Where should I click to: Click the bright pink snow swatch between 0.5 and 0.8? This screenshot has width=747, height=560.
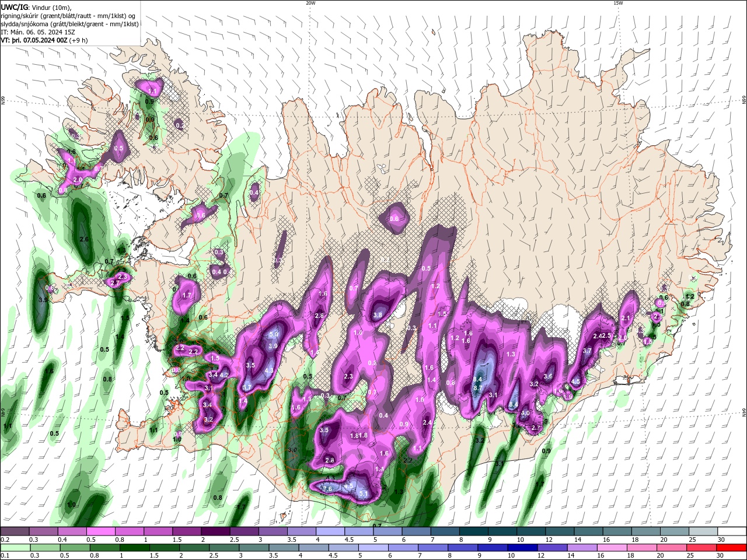101,531
